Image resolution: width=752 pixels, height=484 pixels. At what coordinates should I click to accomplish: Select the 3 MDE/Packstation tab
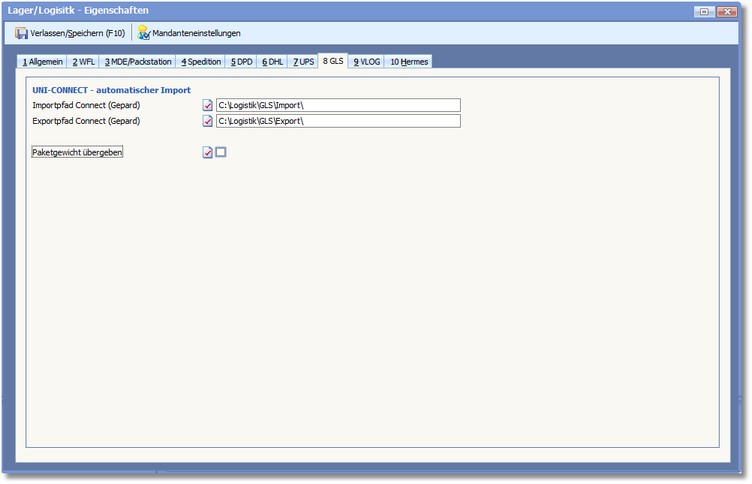[138, 62]
